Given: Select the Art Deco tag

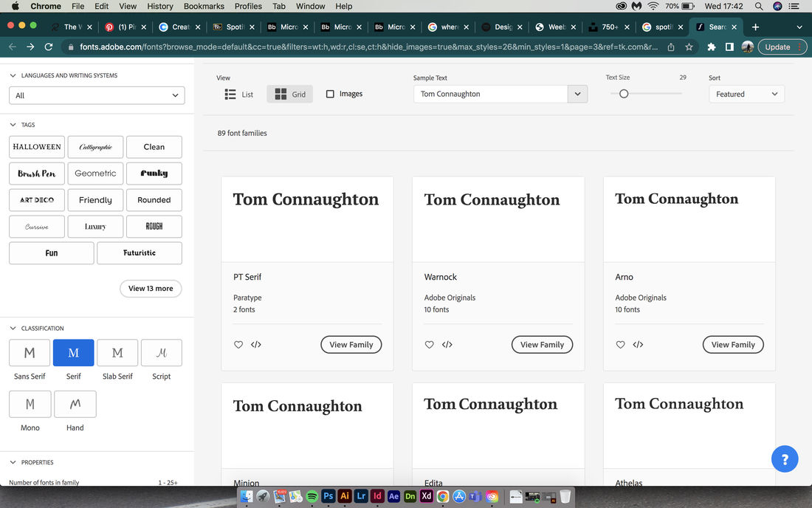Looking at the screenshot, I should 37,200.
